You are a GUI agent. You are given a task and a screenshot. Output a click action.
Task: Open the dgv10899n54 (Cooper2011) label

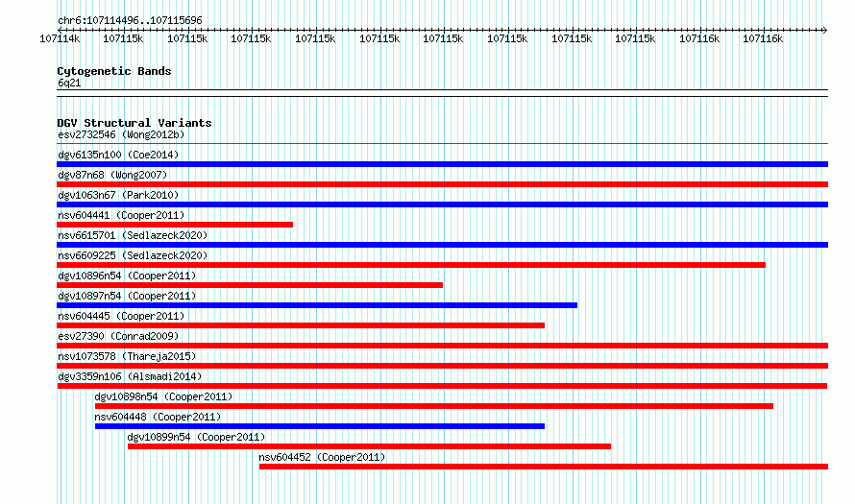196,437
